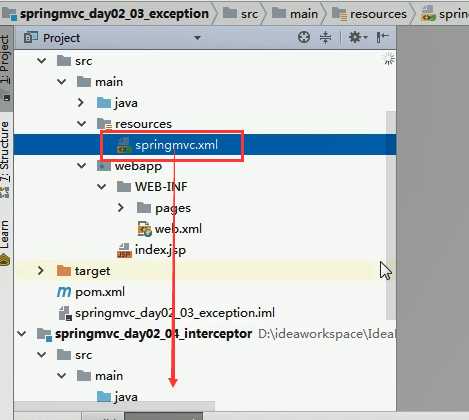Collapse the src folder under interceptor module
Viewport: 469px width, 420px height.
tap(42, 355)
